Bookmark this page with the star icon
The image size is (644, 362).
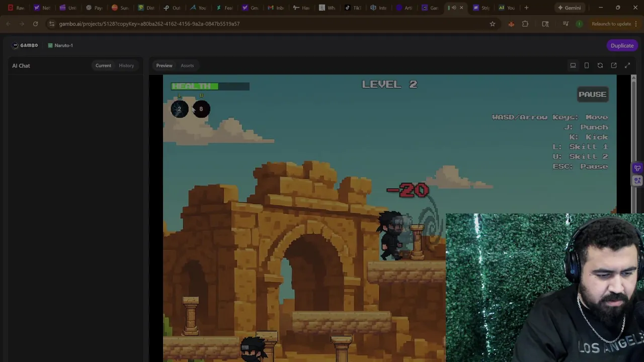coord(493,24)
